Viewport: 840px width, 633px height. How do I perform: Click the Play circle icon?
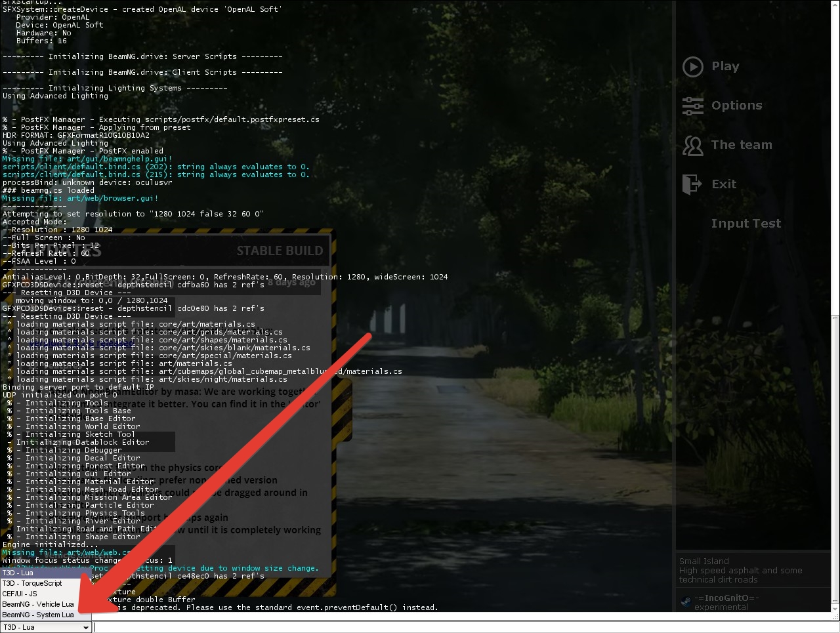pyautogui.click(x=692, y=66)
